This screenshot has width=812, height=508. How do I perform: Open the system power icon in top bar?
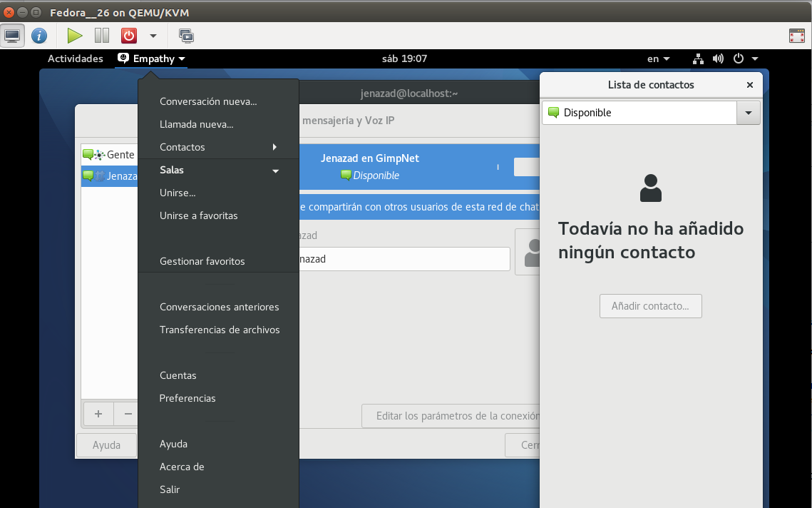tap(739, 59)
